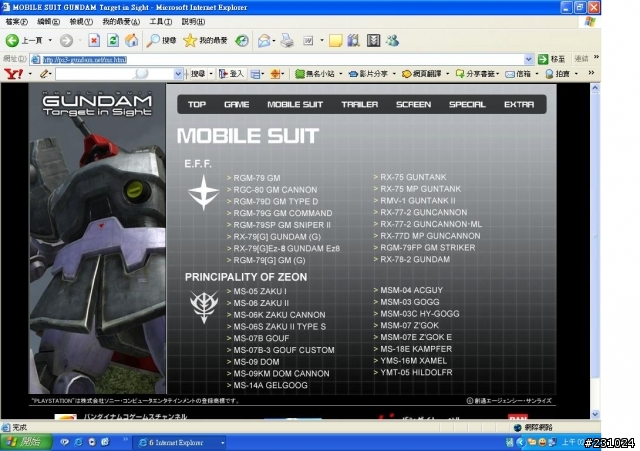Viewport: 640px width, 451px height.
Task: Open the Yahoo mail toolbar button
Action: click(x=518, y=74)
